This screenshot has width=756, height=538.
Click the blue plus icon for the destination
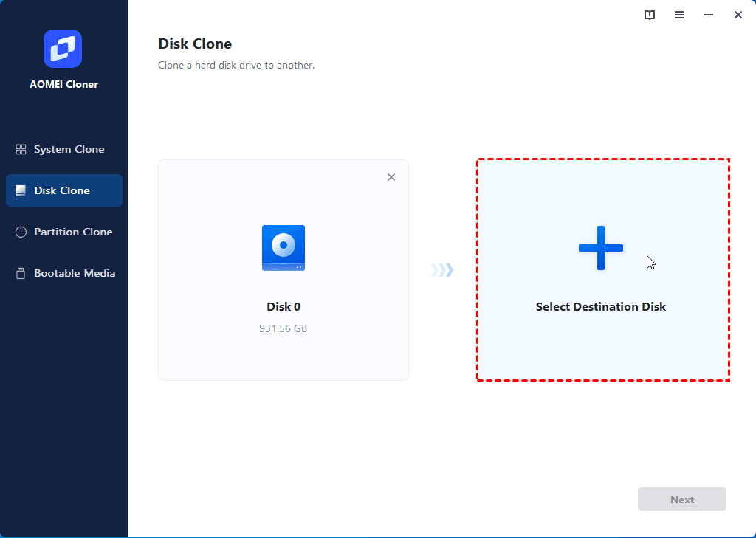point(601,248)
